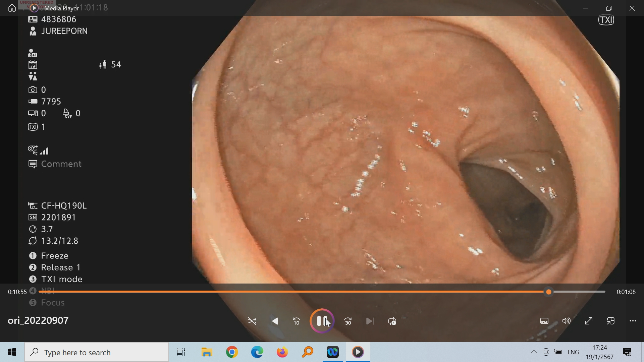Click the endoscopy video frame

405,149
